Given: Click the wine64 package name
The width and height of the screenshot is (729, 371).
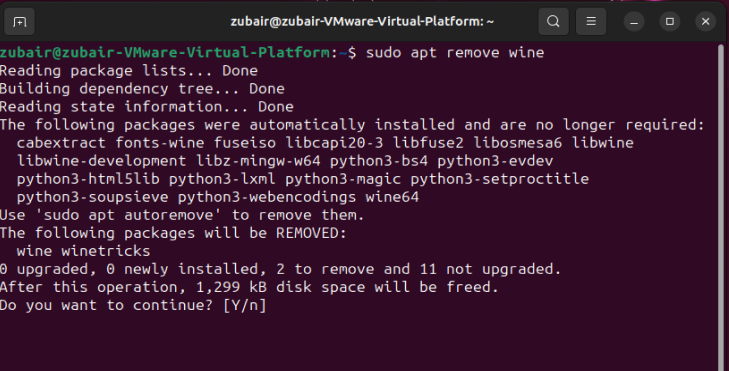Looking at the screenshot, I should 392,197.
